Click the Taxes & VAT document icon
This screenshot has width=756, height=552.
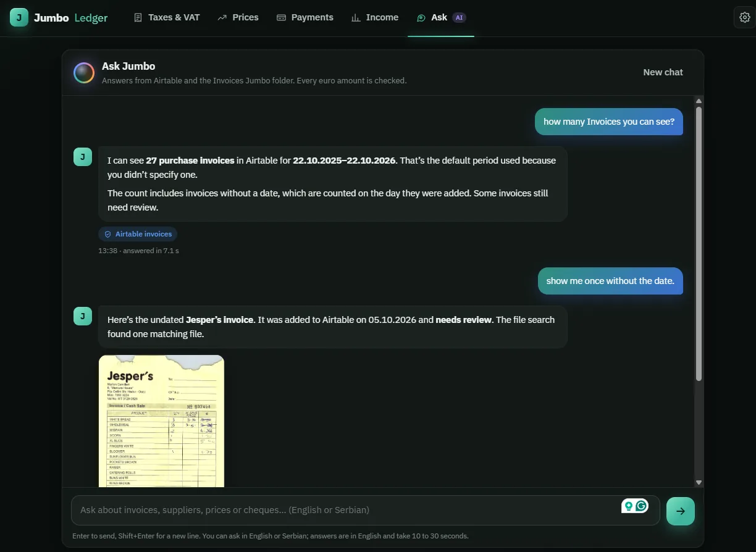click(x=138, y=17)
